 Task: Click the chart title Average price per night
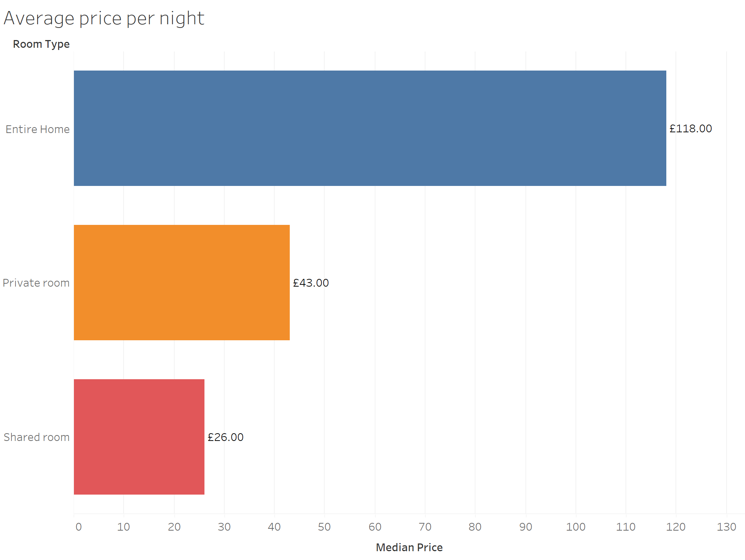click(104, 18)
